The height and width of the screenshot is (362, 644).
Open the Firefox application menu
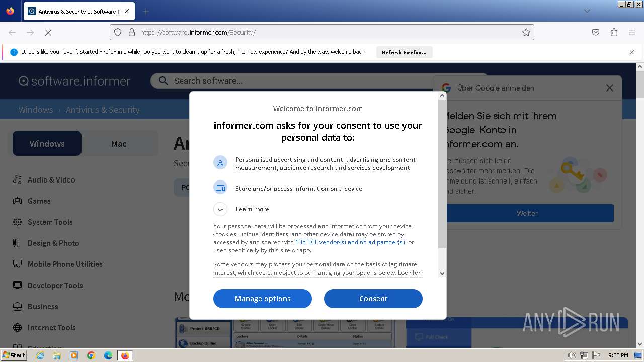click(x=632, y=32)
